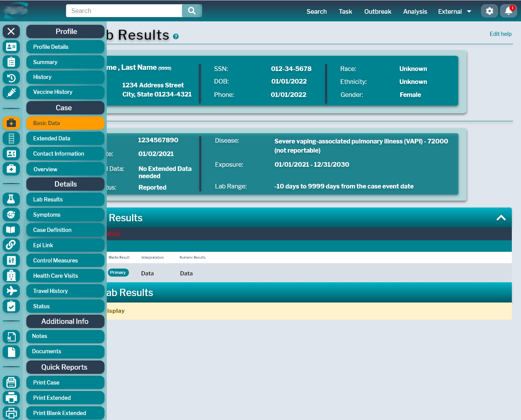Open the Task menu item

point(345,11)
